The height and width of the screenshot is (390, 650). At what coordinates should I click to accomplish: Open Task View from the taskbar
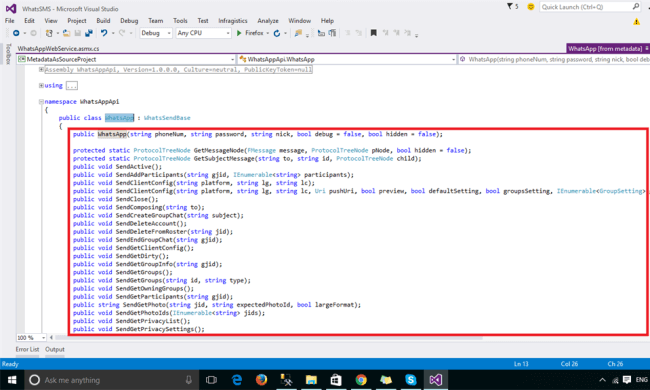point(211,380)
